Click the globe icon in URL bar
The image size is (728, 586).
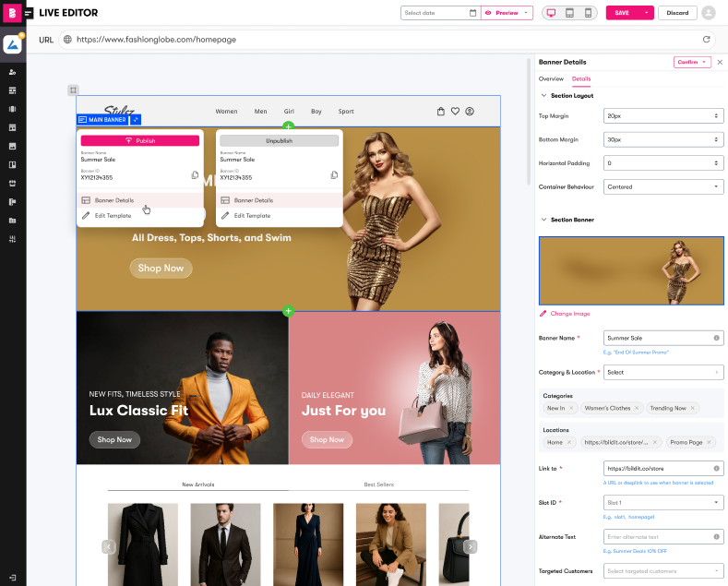coord(67,40)
